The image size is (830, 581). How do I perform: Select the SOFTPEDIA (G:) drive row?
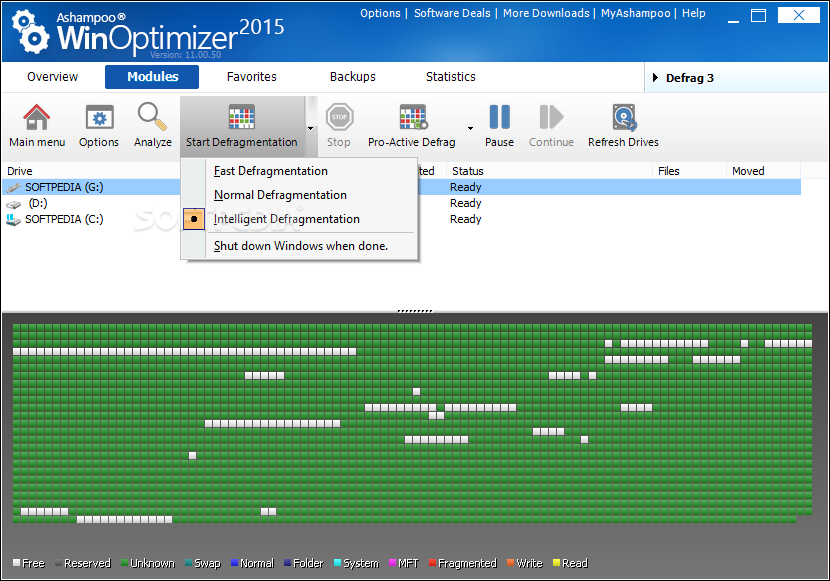tap(401, 187)
